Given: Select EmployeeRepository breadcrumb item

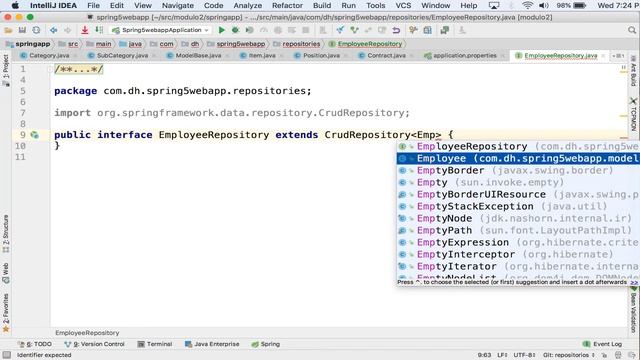Looking at the screenshot, I should click(x=365, y=44).
